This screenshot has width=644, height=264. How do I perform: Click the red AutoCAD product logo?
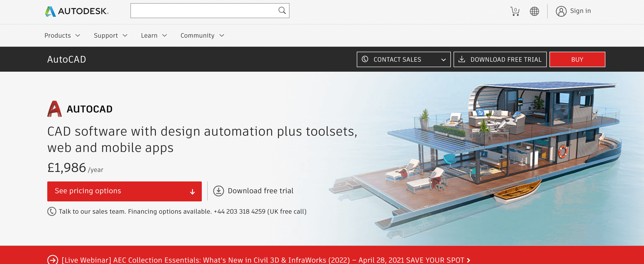point(54,109)
